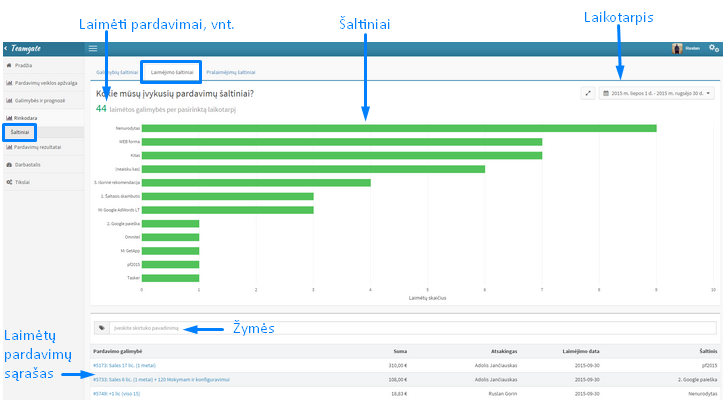The width and height of the screenshot is (726, 403).
Task: Click the Suma column header
Action: (400, 351)
